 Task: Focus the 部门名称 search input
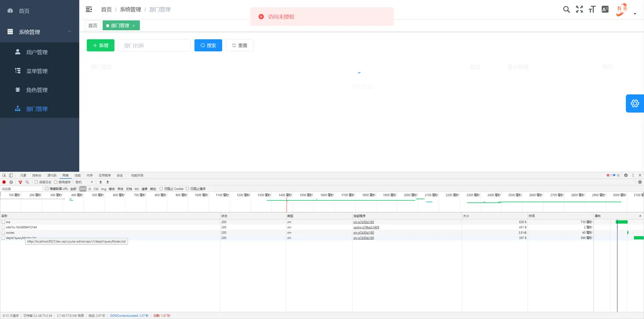154,45
